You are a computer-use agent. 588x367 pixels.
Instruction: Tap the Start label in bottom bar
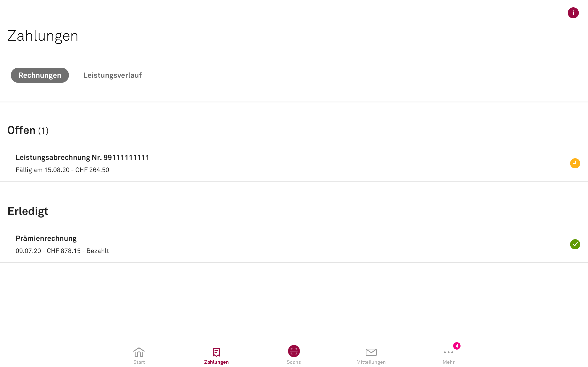coord(139,362)
